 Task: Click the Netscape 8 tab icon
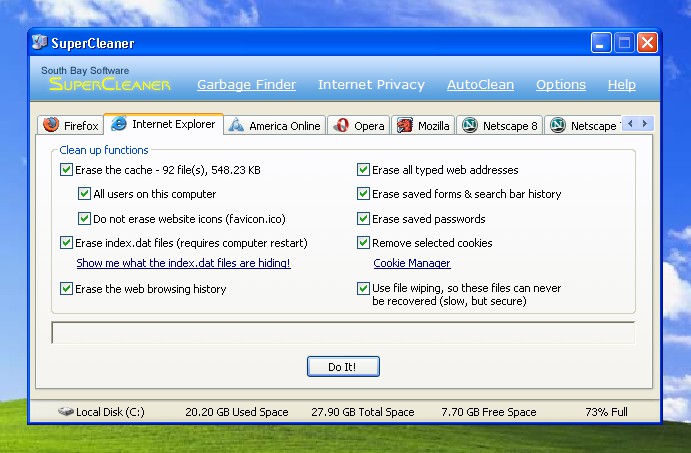pyautogui.click(x=470, y=125)
